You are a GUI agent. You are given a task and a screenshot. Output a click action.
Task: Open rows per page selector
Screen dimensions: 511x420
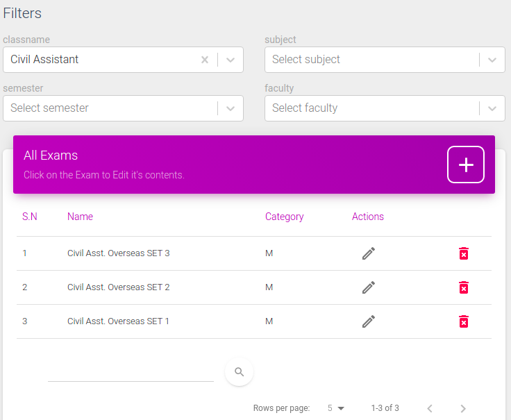pos(336,408)
